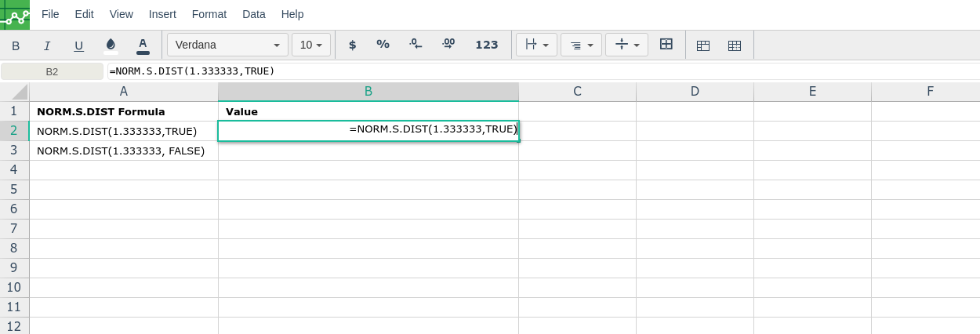Toggle italic formatting
This screenshot has width=980, height=334.
(x=47, y=45)
